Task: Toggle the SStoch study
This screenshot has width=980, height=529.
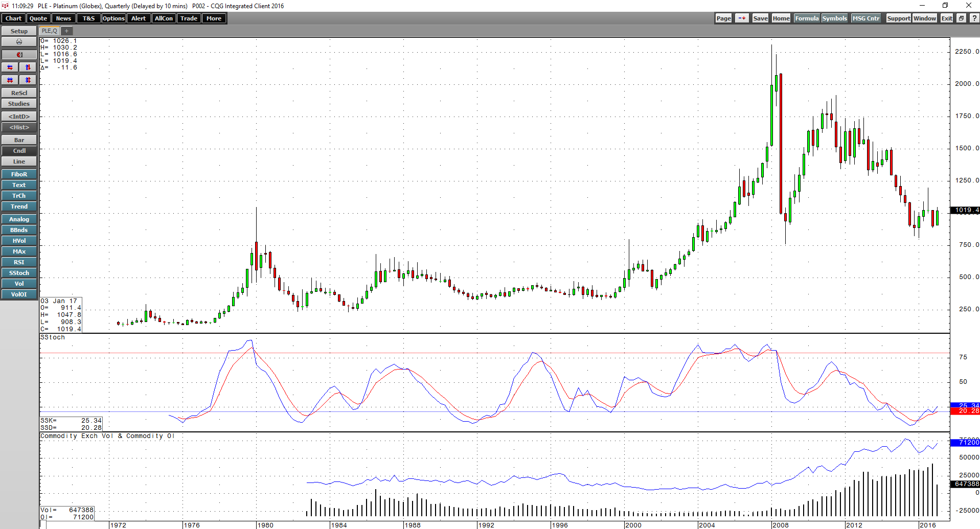Action: (19, 273)
